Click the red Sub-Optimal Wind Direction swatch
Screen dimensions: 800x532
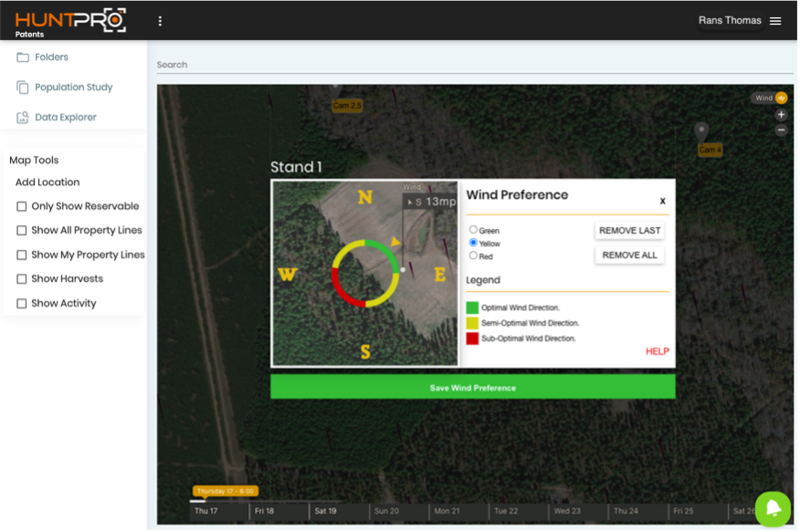click(472, 338)
